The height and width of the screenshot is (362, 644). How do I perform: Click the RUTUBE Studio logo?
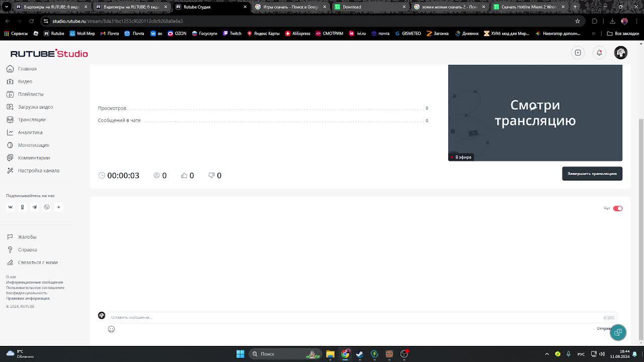(x=49, y=53)
